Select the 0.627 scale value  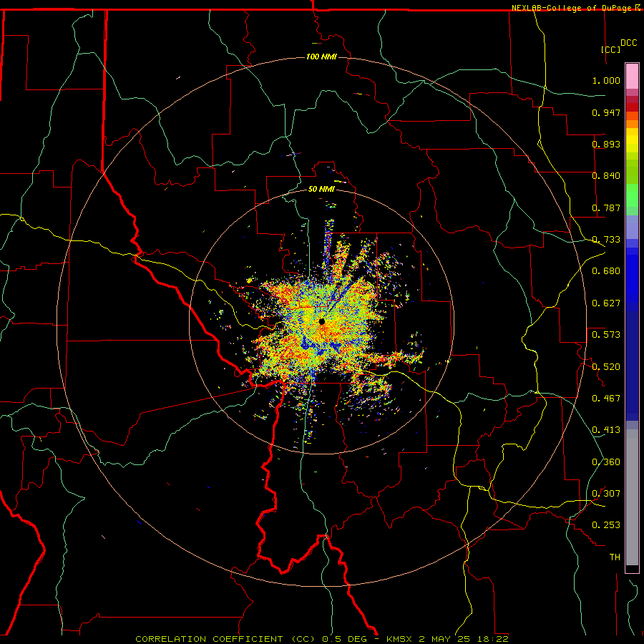coord(606,303)
